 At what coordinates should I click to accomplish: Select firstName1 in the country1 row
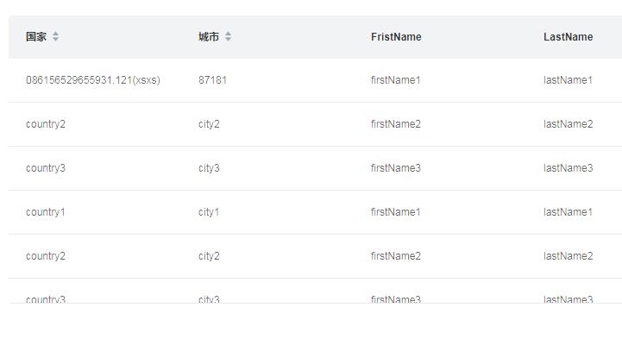396,212
